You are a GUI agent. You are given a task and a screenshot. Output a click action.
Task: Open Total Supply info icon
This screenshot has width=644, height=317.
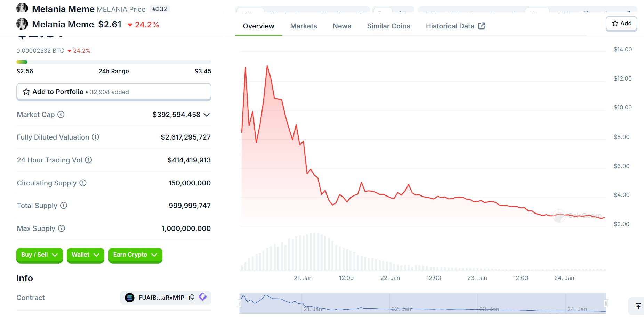[64, 205]
